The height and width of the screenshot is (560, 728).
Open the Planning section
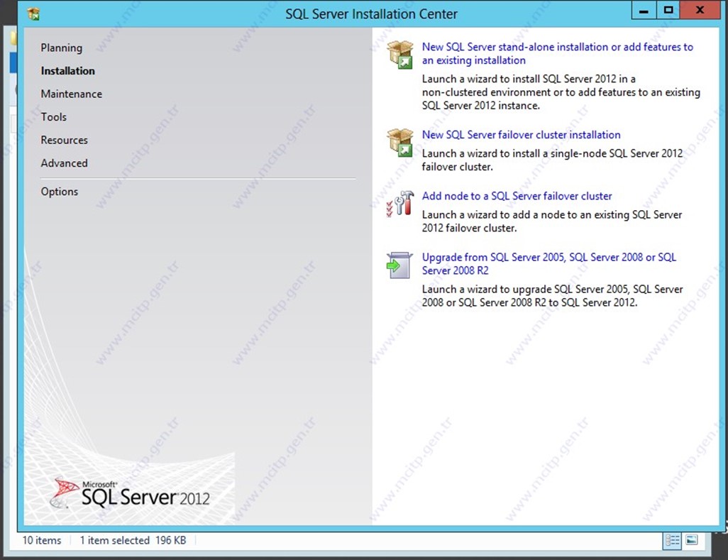coord(61,48)
